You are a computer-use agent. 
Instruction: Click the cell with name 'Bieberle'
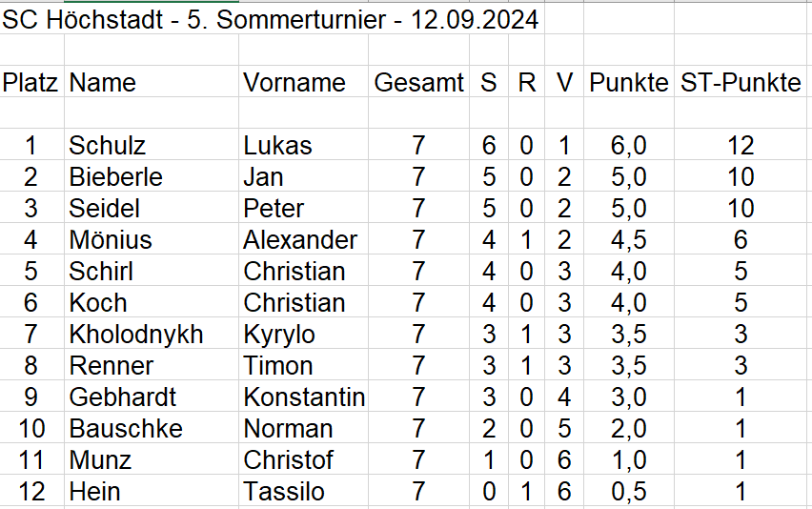pos(115,177)
